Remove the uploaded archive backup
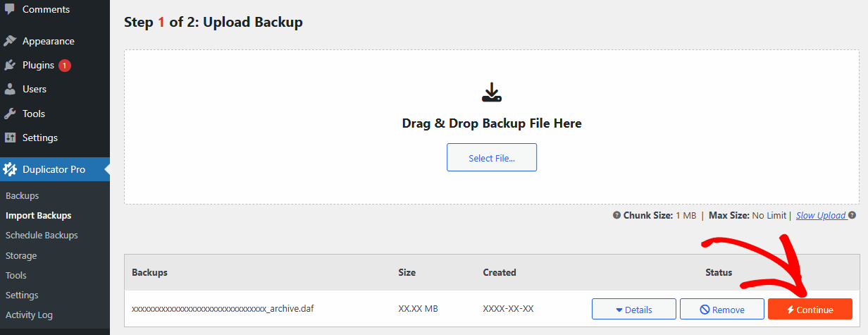868x335 pixels. [x=721, y=310]
